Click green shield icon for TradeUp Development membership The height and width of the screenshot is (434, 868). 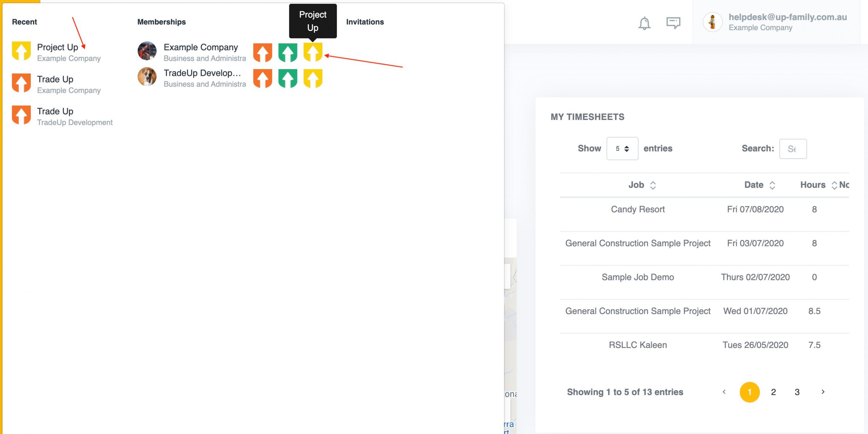point(288,78)
